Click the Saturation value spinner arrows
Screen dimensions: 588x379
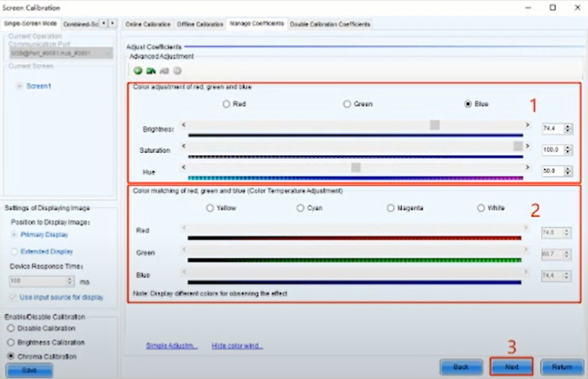tap(567, 150)
